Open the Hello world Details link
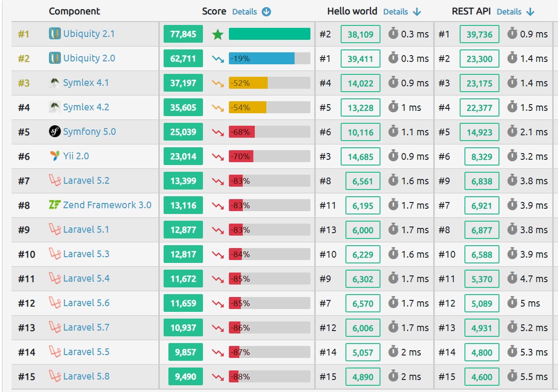The image size is (558, 392). pos(395,12)
